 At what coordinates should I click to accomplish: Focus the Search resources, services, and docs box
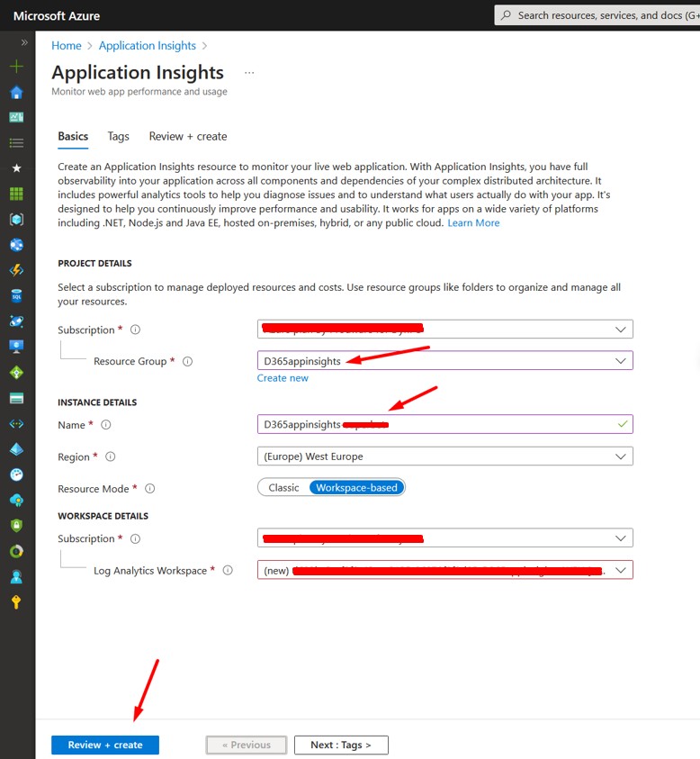click(597, 15)
